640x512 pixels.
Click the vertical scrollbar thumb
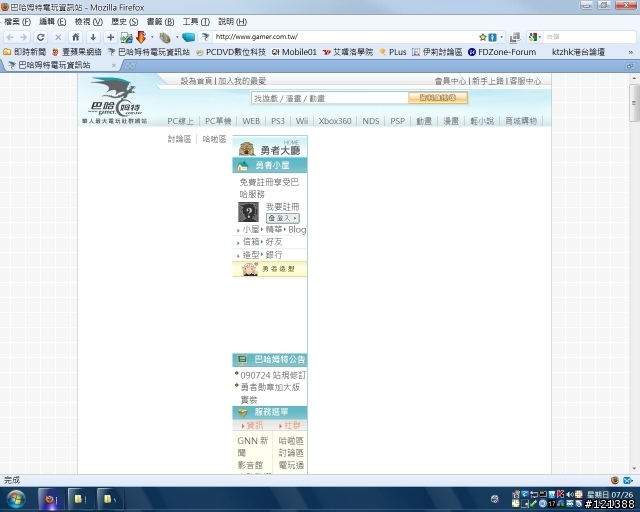click(633, 102)
